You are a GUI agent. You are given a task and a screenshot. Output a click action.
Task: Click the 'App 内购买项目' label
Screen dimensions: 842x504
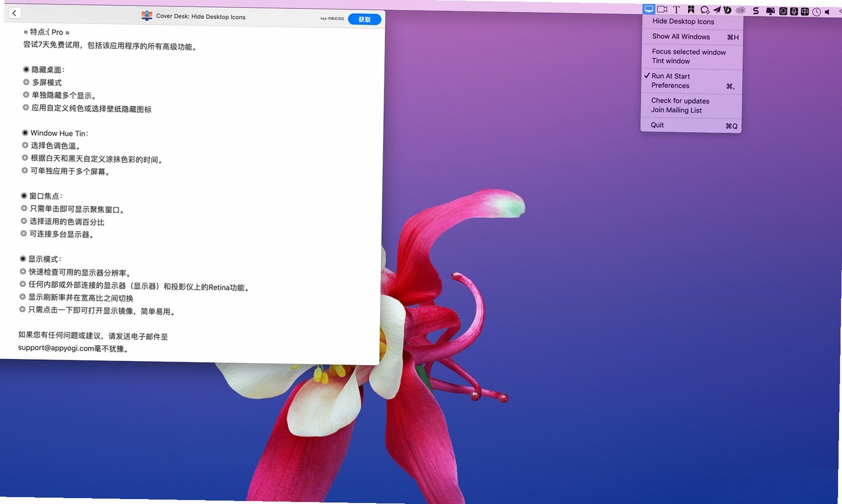click(x=332, y=19)
